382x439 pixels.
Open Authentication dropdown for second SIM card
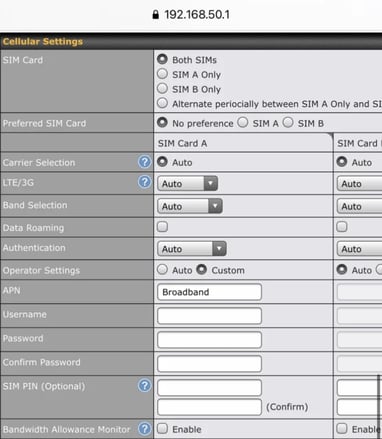359,249
